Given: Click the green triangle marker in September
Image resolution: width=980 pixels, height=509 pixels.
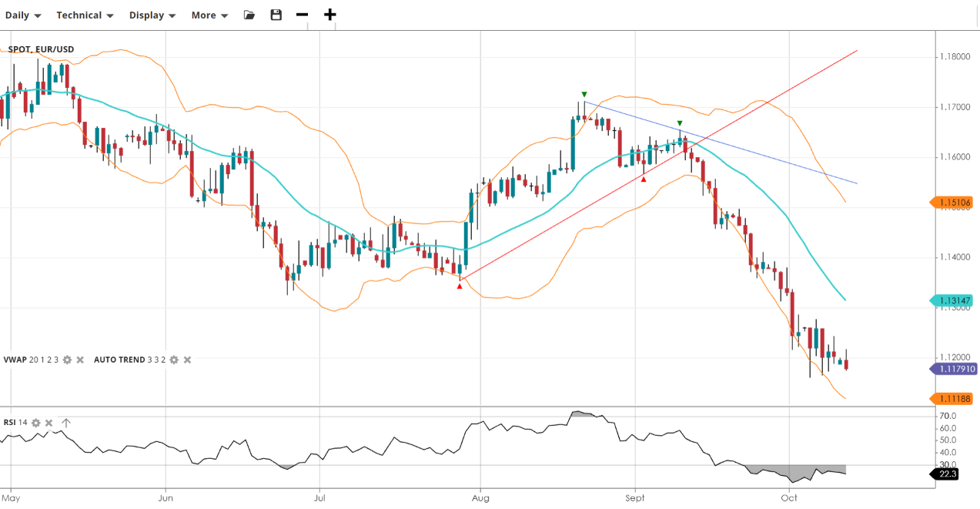Looking at the screenshot, I should pyautogui.click(x=679, y=123).
